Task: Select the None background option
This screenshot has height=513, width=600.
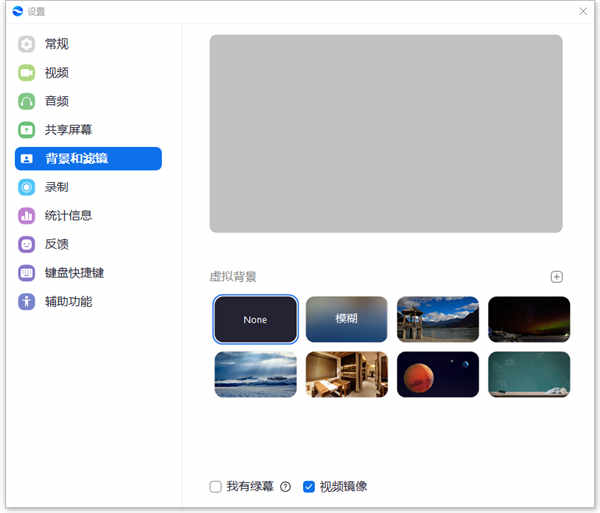Action: pyautogui.click(x=256, y=319)
